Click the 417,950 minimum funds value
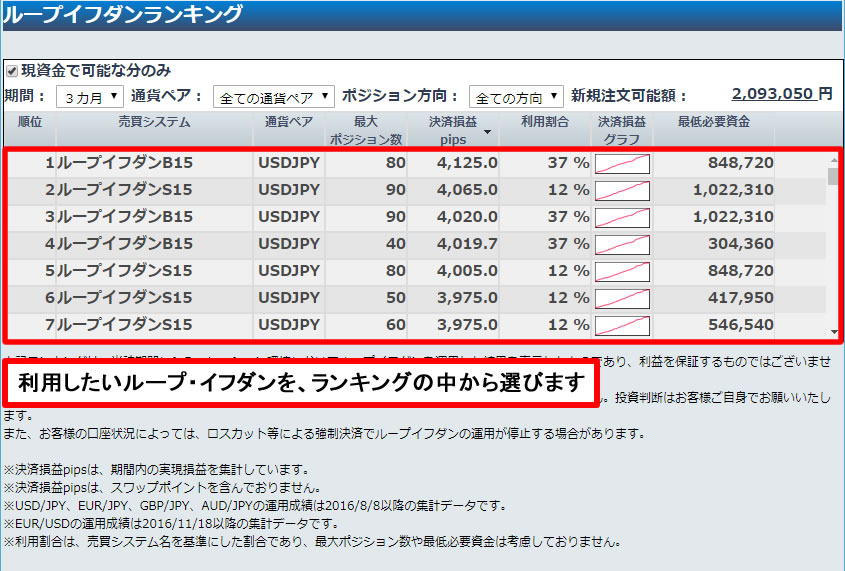The width and height of the screenshot is (845, 571). pos(741,297)
